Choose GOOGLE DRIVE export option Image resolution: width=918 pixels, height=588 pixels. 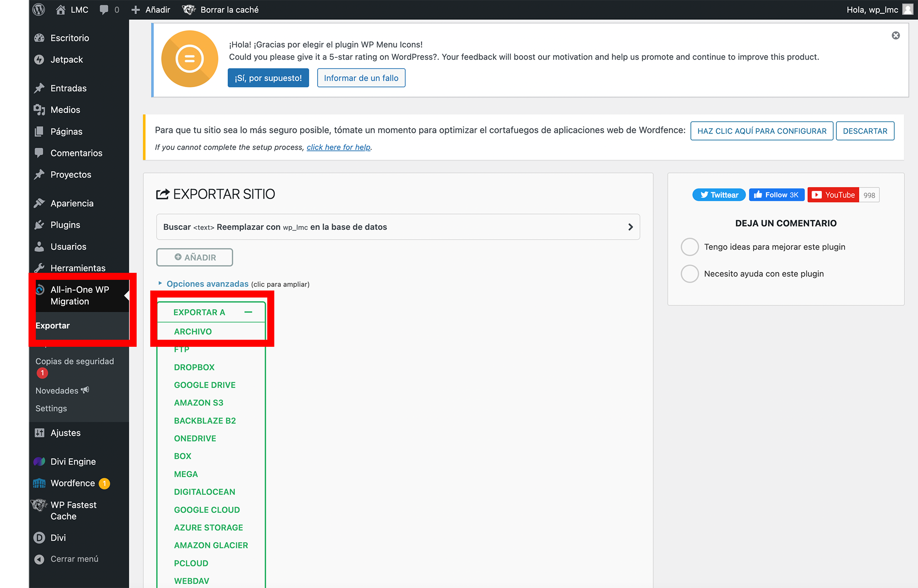click(x=205, y=385)
